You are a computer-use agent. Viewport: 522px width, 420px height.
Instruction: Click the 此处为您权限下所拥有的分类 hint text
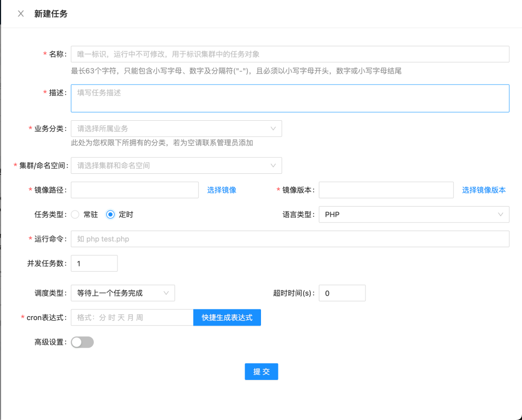pos(162,143)
